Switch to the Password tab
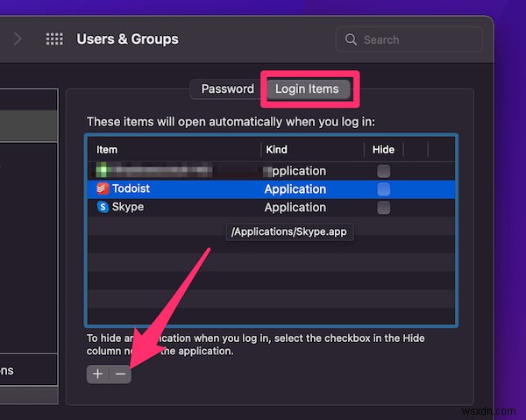This screenshot has height=420, width=526. pos(227,89)
